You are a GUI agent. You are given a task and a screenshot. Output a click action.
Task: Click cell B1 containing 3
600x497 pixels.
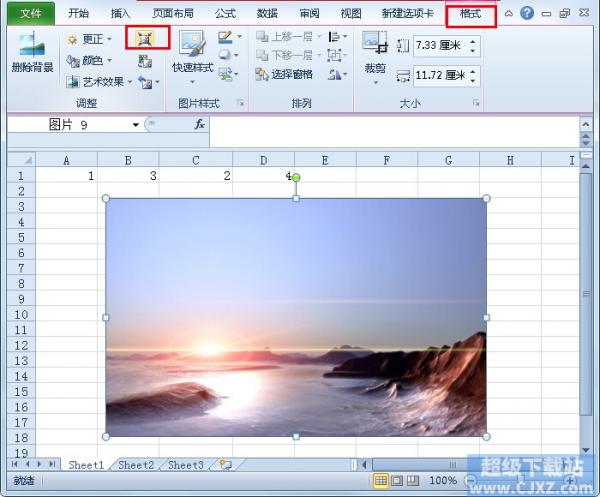pos(128,176)
